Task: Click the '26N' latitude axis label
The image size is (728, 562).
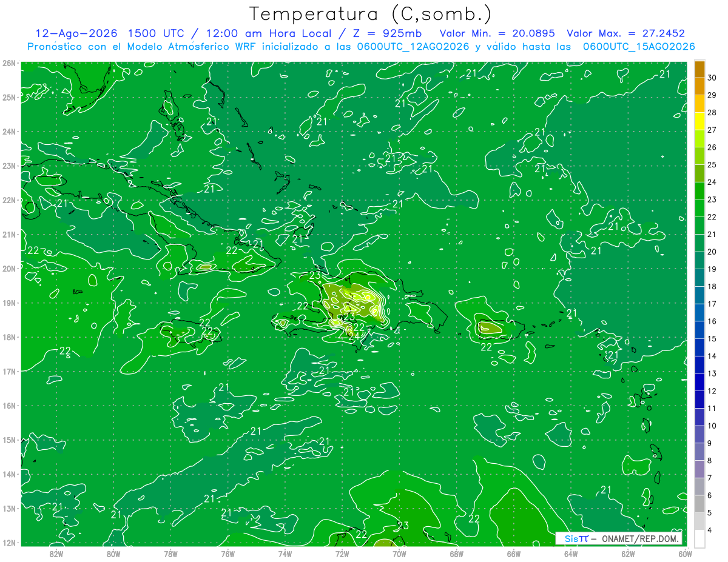Action: click(9, 63)
